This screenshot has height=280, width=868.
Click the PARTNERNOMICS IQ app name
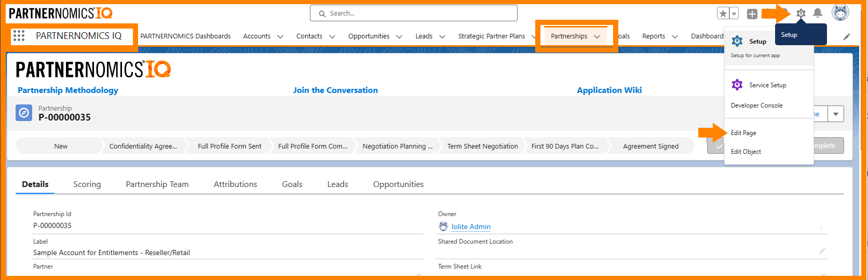point(78,36)
